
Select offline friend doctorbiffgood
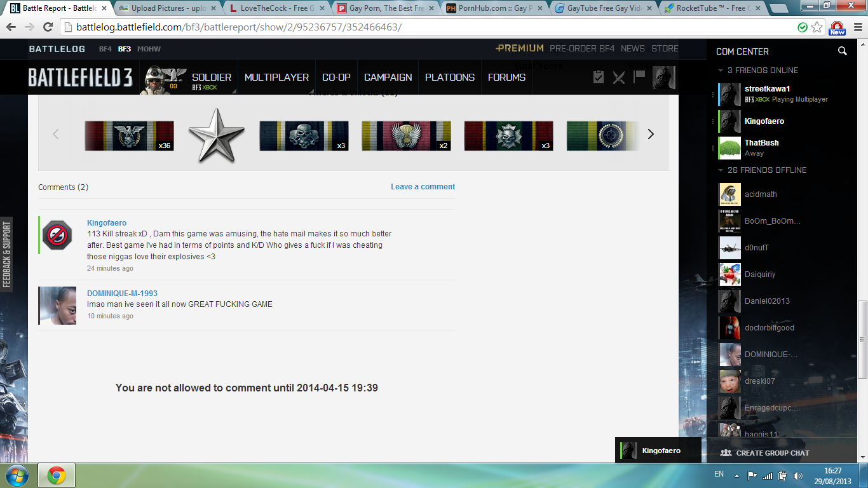tap(770, 328)
